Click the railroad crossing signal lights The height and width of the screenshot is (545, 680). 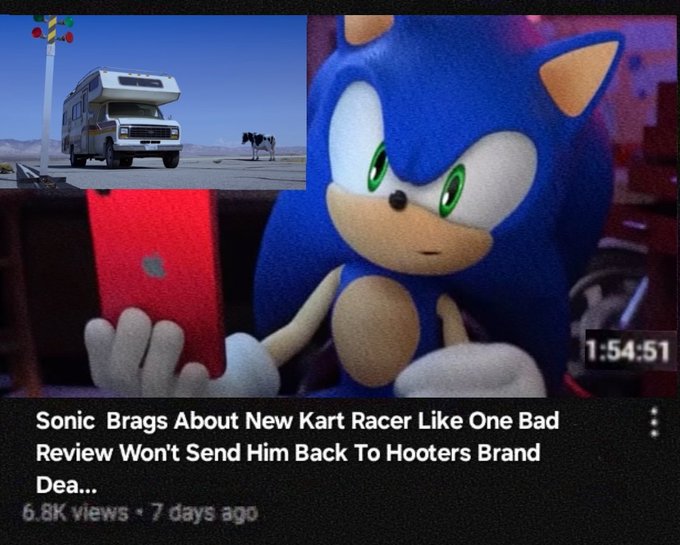[53, 29]
